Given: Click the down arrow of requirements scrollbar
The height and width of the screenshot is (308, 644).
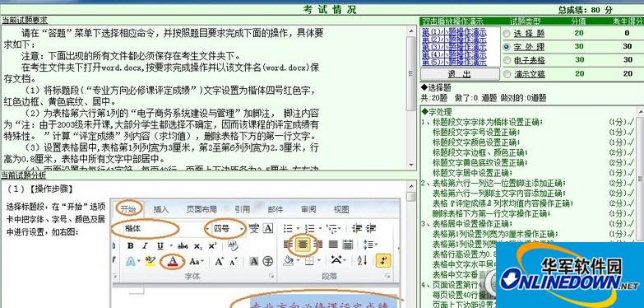Looking at the screenshot, I should click(x=410, y=166).
